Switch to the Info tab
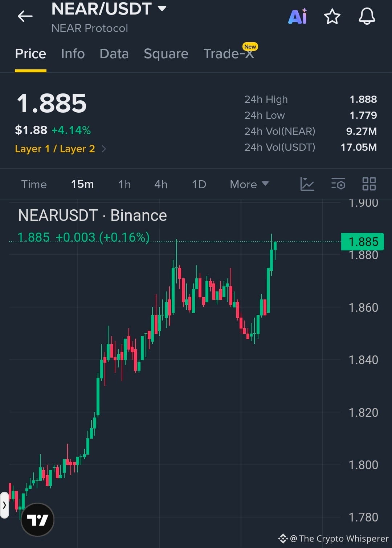Image resolution: width=392 pixels, height=548 pixels. pos(73,54)
